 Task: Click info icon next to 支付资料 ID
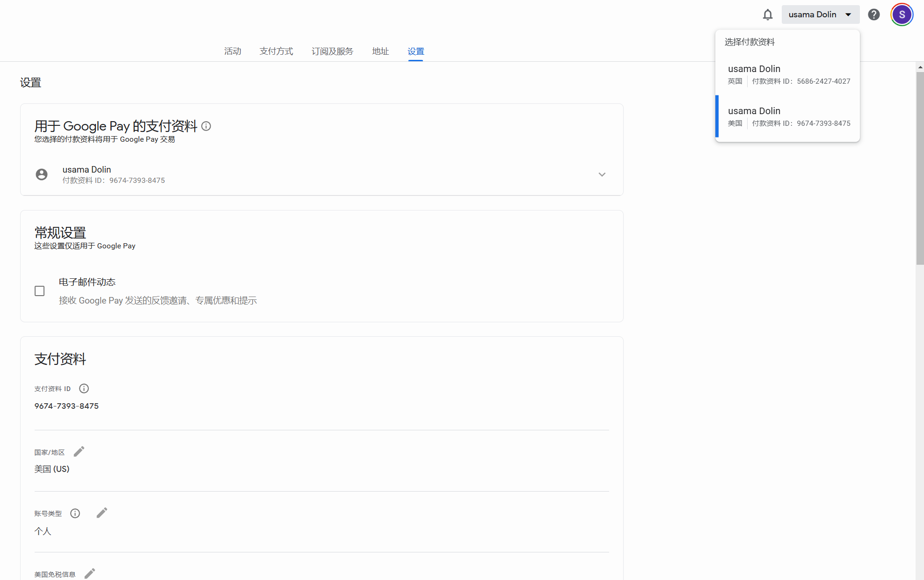click(84, 389)
